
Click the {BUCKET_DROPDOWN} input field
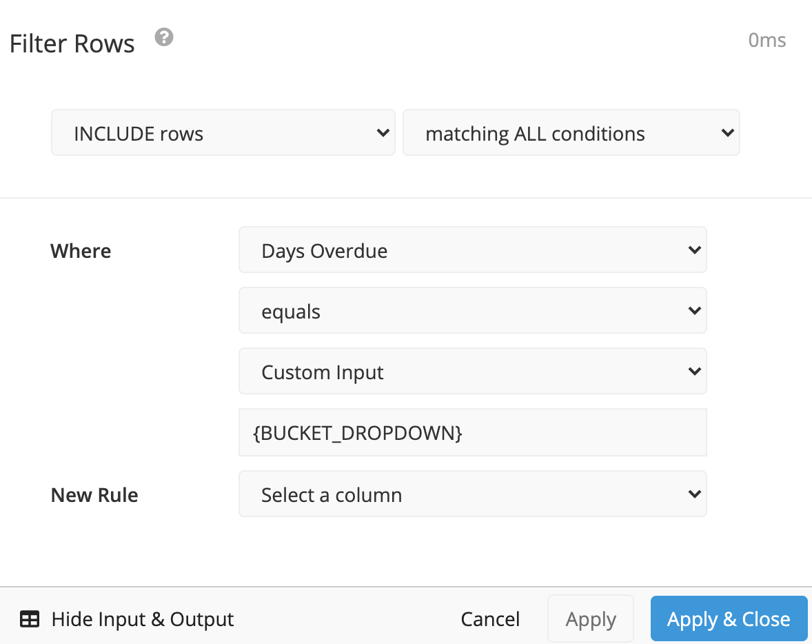click(473, 432)
